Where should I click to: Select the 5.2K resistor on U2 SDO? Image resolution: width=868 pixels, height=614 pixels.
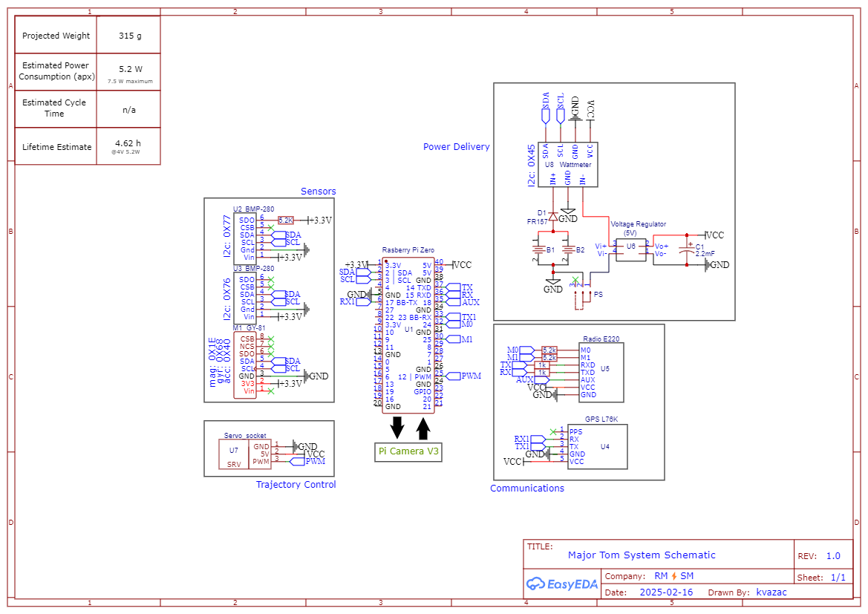(x=286, y=221)
